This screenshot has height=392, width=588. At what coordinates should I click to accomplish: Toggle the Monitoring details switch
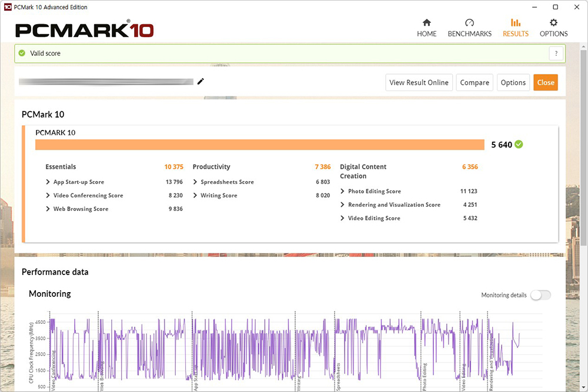click(x=541, y=295)
